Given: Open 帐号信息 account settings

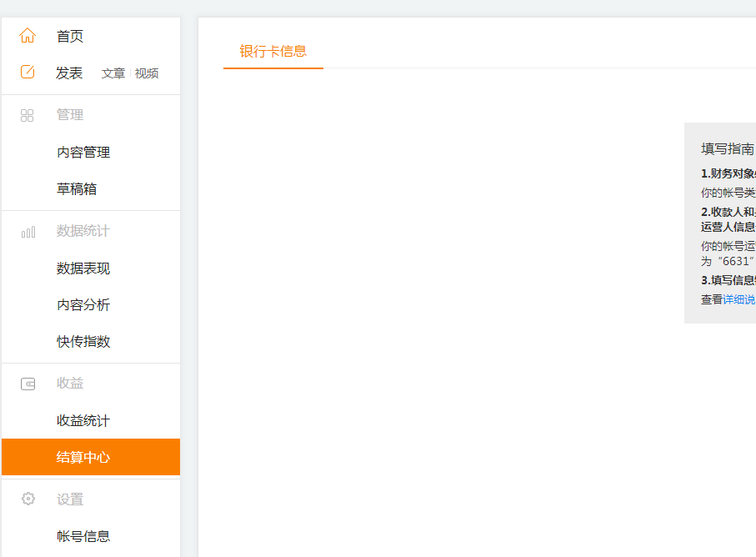Looking at the screenshot, I should click(x=84, y=536).
